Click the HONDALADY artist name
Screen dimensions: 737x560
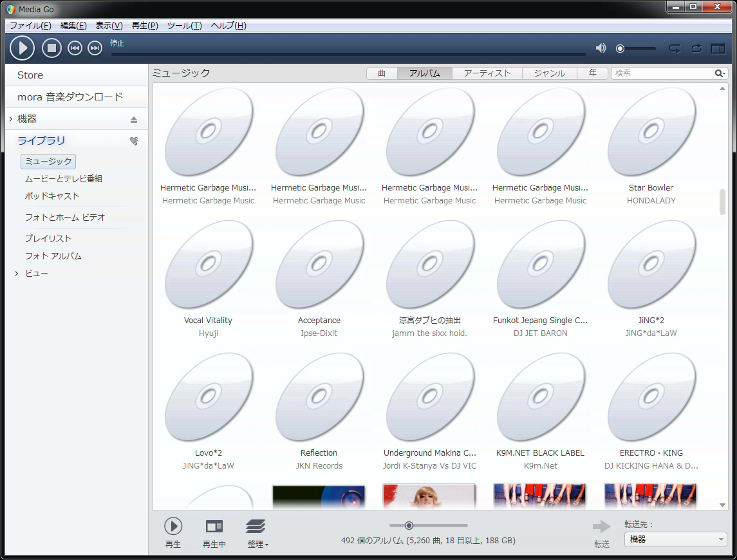click(x=651, y=201)
